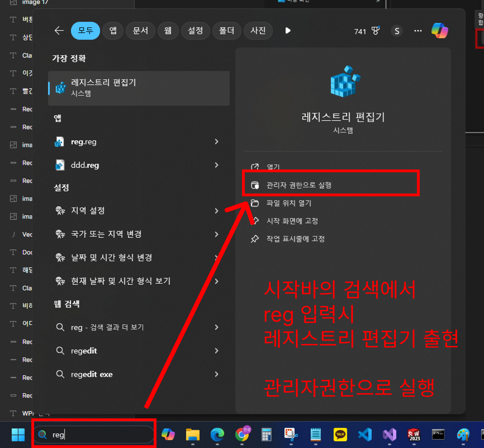Expand options for ddd.reg result

217,165
